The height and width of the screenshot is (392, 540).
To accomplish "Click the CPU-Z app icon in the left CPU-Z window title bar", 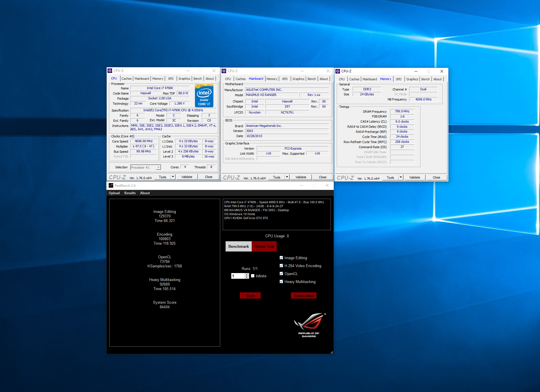I will click(110, 71).
